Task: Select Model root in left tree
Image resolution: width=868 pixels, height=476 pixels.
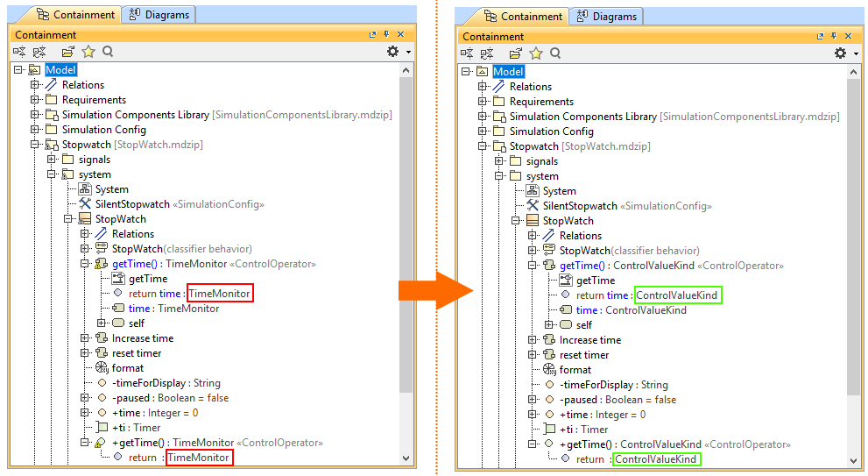Action: (x=61, y=70)
